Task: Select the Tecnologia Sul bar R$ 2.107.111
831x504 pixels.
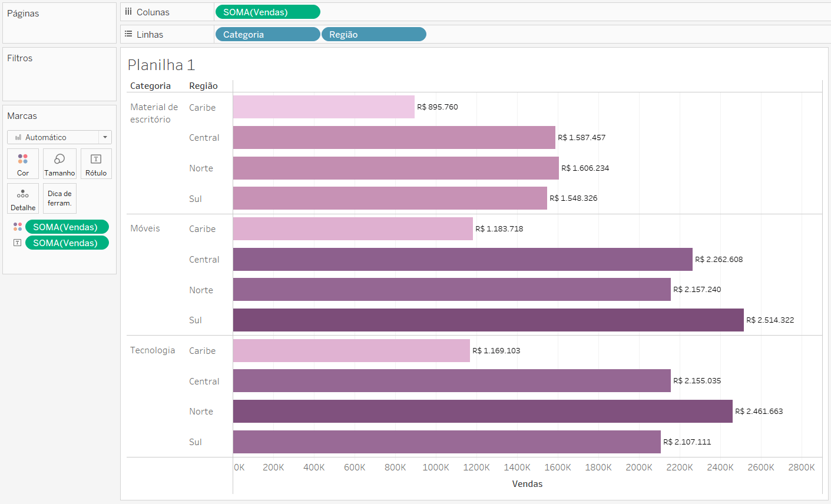Action: [447, 442]
